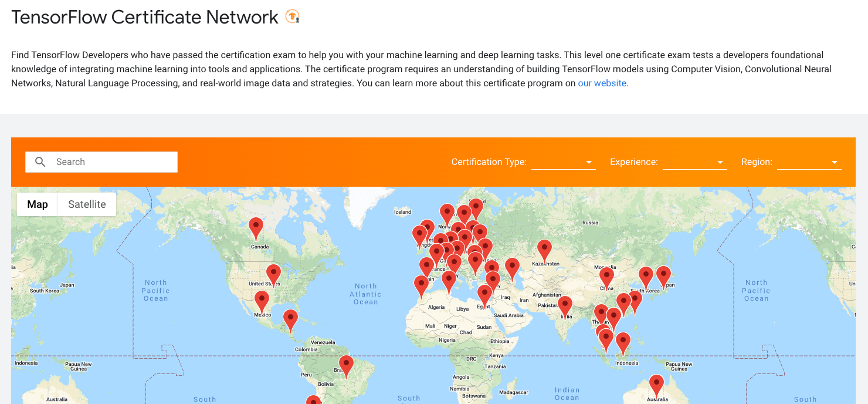This screenshot has width=868, height=404.
Task: Open the marker positioned on Egypt
Action: tap(484, 297)
